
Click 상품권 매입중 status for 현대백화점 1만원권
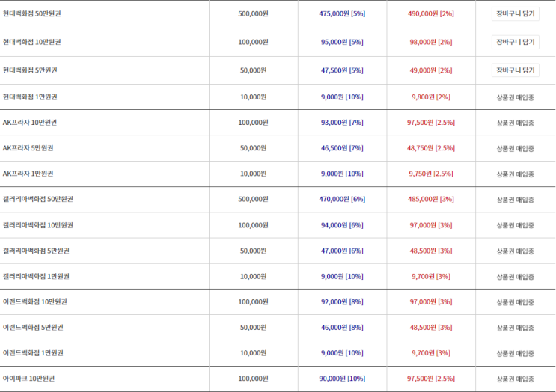pos(515,97)
